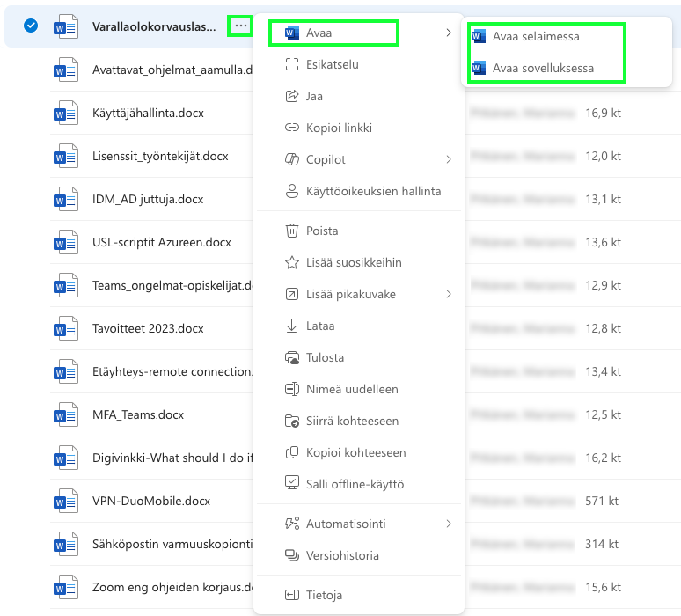Click the 571 kt size value

[602, 501]
